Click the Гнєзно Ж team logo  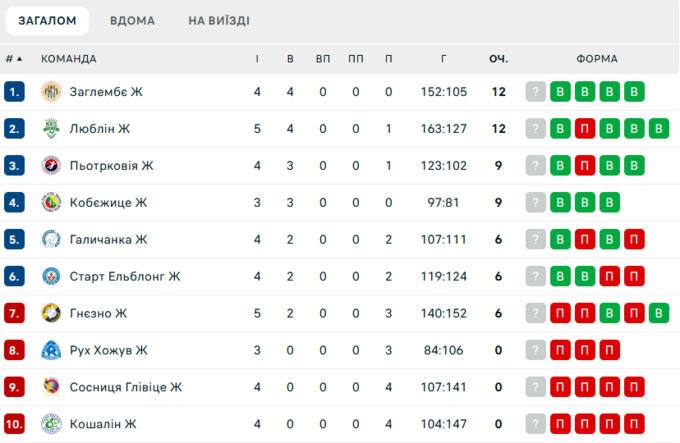[x=51, y=314]
